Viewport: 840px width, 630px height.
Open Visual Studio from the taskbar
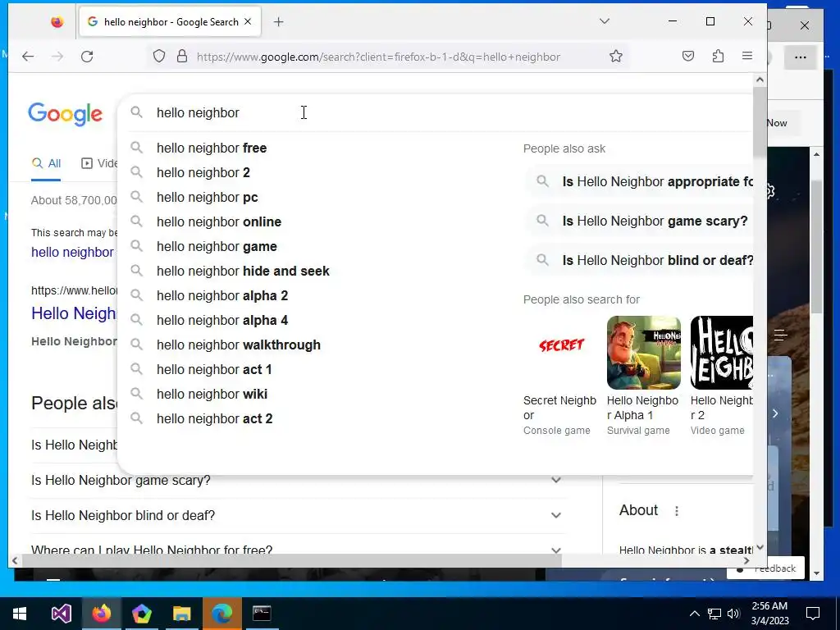[x=61, y=614]
